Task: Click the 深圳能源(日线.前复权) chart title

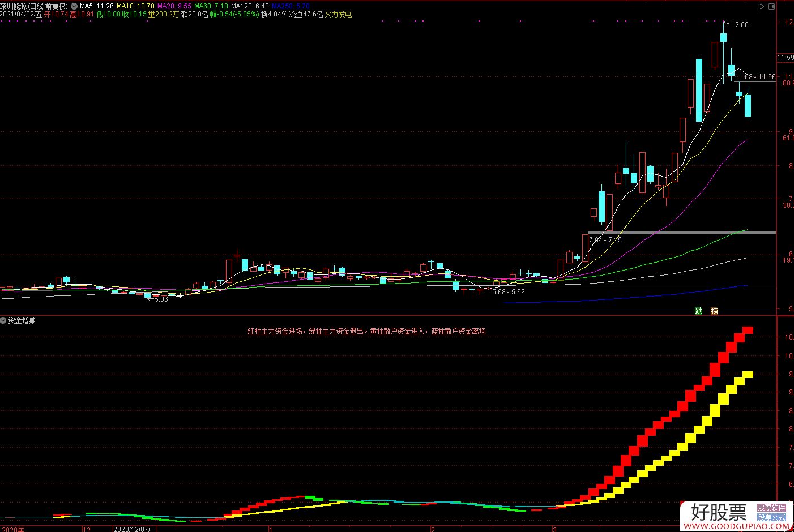Action: click(34, 6)
